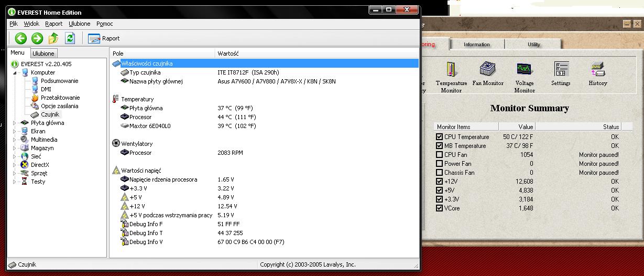
Task: Click the Temperatury thermometer icon
Action: click(x=116, y=99)
